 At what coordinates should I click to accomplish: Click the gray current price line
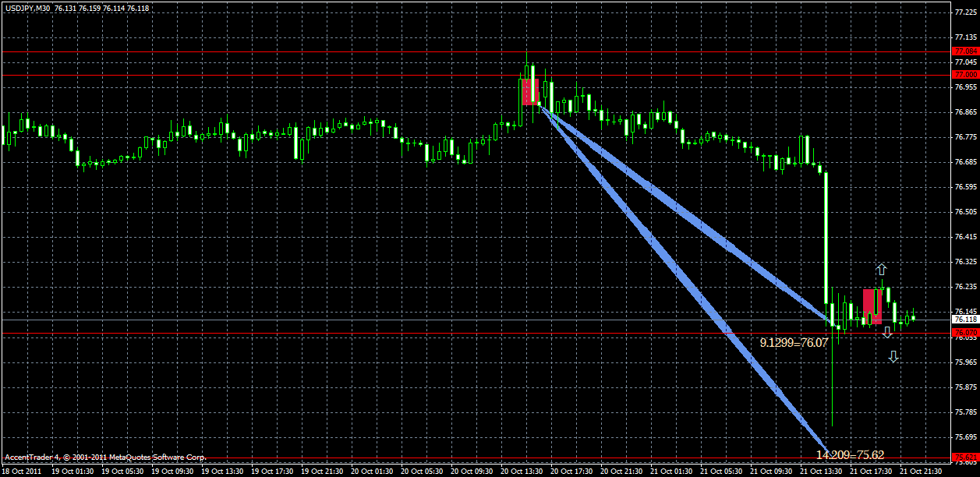[x=468, y=317]
